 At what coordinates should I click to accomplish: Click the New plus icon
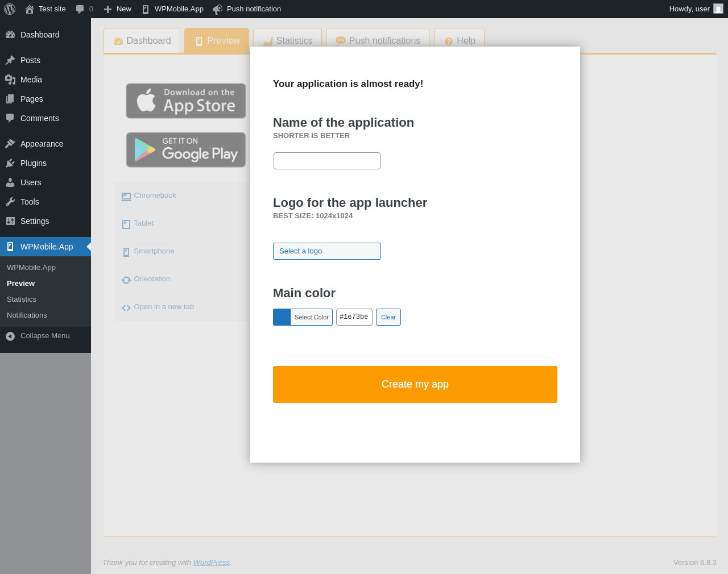coord(107,9)
